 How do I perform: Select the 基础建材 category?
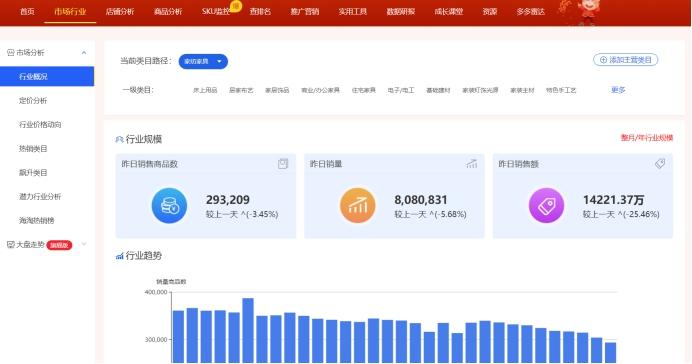pos(438,90)
